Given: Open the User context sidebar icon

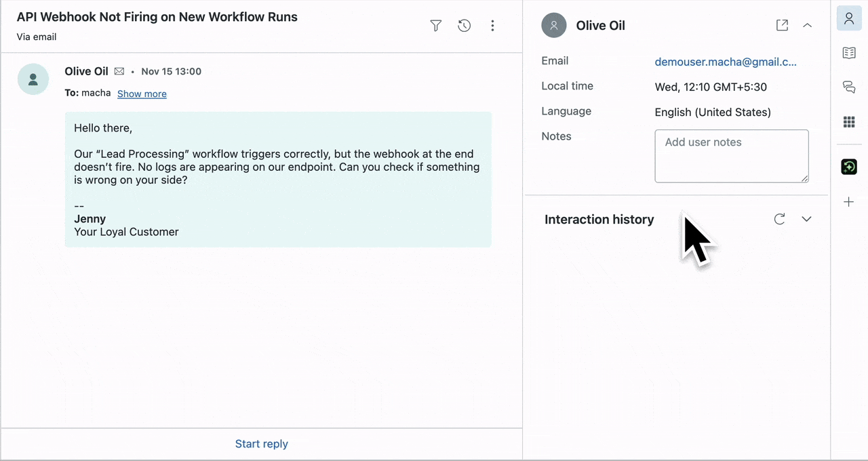Looking at the screenshot, I should point(849,18).
